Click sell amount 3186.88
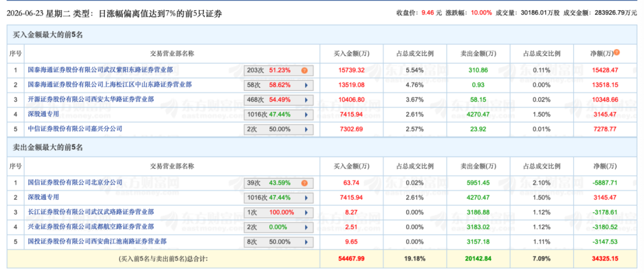 (x=478, y=213)
